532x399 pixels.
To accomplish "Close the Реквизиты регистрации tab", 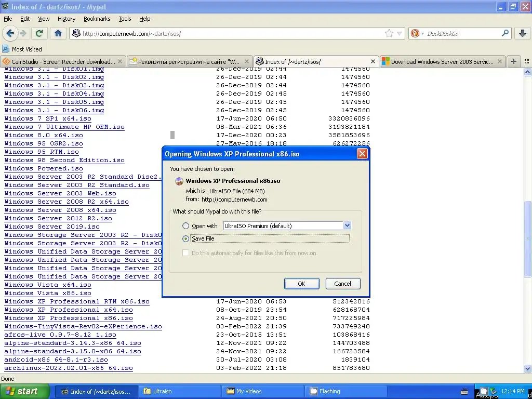I will [x=247, y=61].
